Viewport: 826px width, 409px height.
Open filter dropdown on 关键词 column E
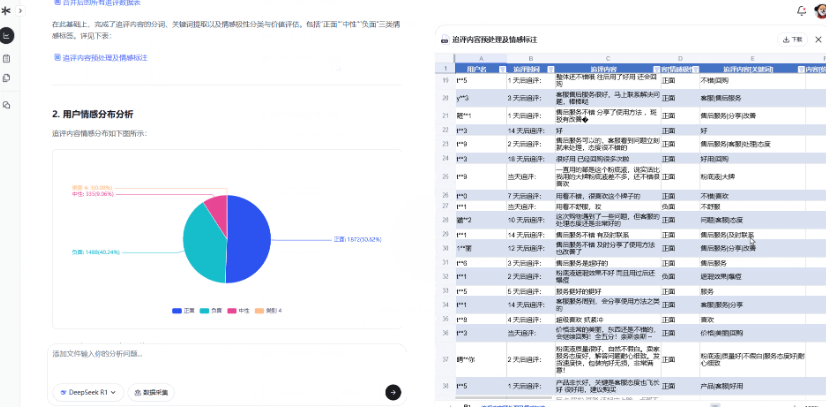801,69
